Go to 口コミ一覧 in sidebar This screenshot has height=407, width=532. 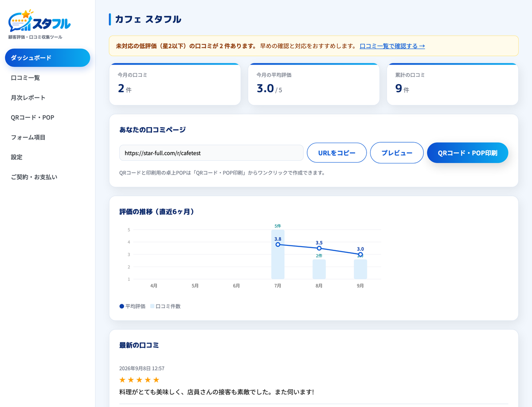[x=47, y=78]
